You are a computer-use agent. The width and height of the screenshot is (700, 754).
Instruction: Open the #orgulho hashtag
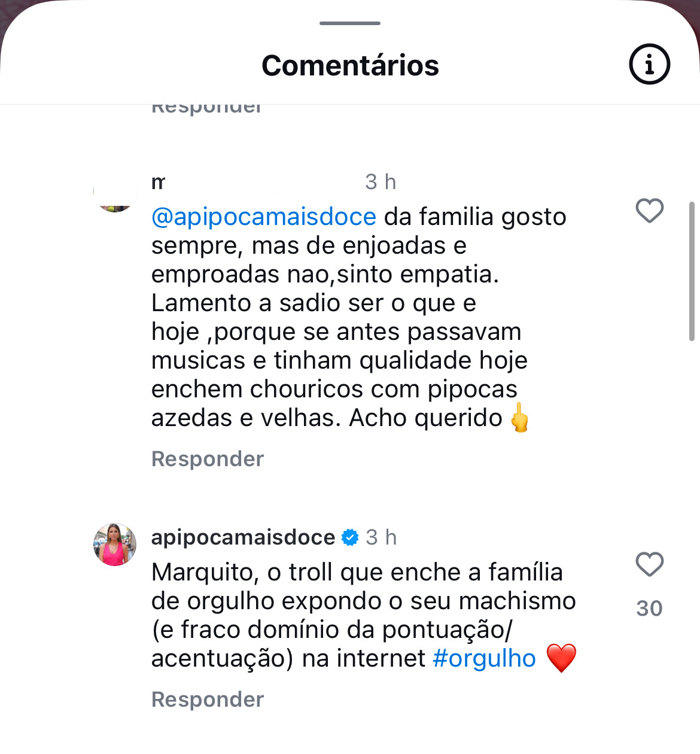coord(484,658)
